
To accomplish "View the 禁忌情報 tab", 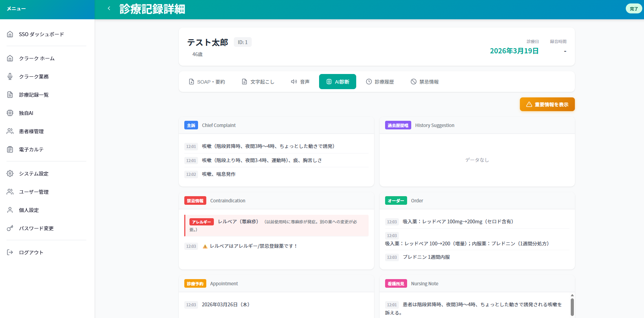I will (425, 82).
